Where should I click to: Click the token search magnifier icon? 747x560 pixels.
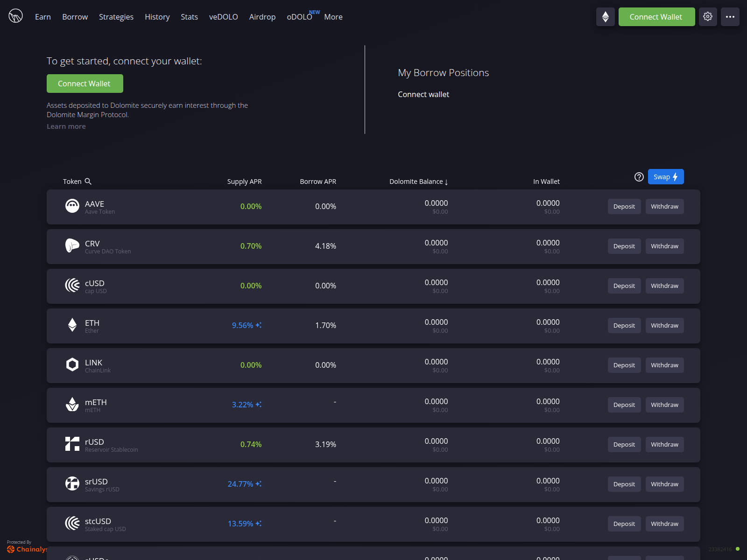pos(88,182)
